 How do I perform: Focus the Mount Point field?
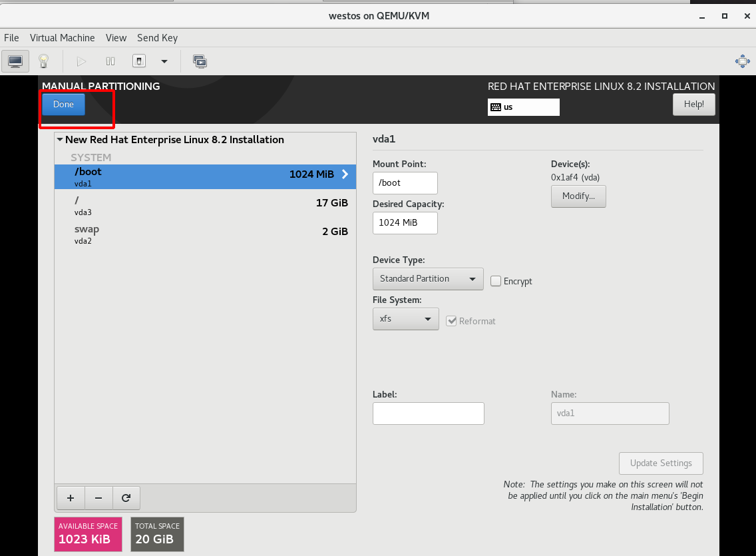pos(405,182)
